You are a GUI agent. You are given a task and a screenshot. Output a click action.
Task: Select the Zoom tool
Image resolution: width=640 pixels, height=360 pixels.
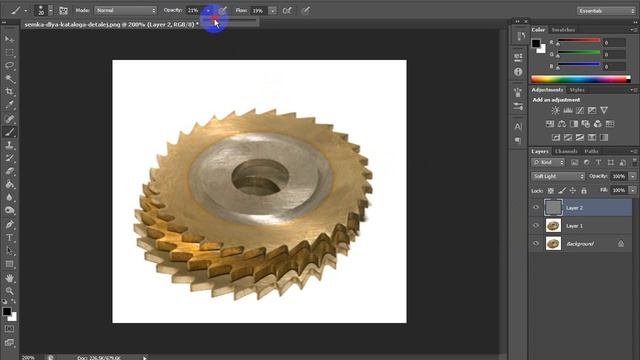pyautogui.click(x=9, y=291)
